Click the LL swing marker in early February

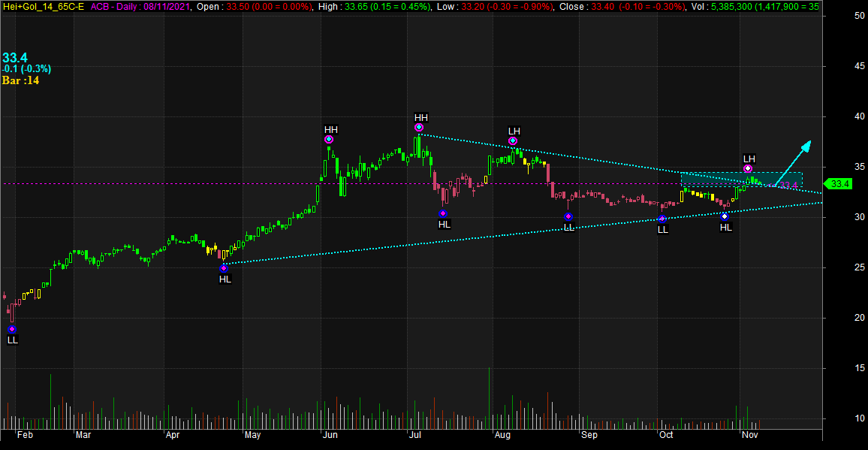pyautogui.click(x=11, y=329)
